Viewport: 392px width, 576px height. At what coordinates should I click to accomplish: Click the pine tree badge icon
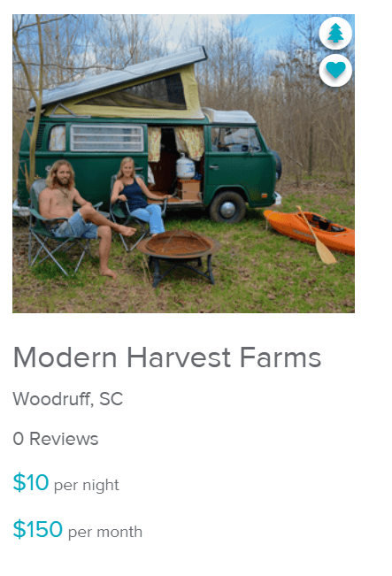coord(335,33)
